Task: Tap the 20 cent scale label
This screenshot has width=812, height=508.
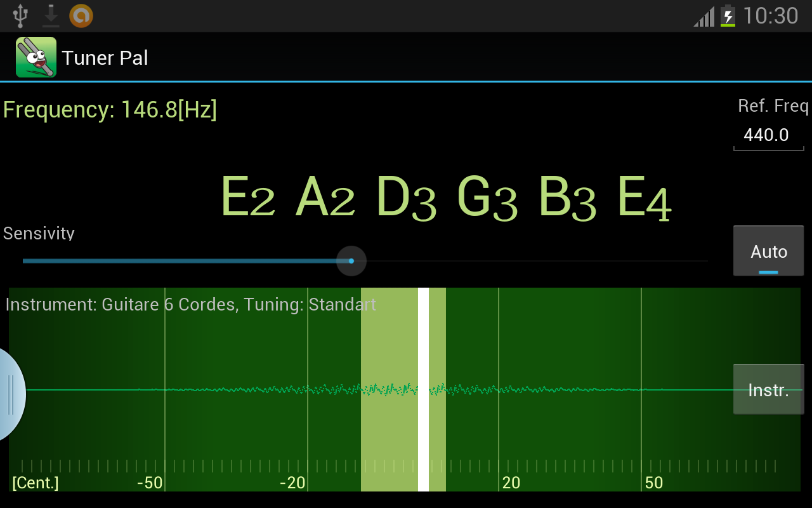Action: click(511, 483)
